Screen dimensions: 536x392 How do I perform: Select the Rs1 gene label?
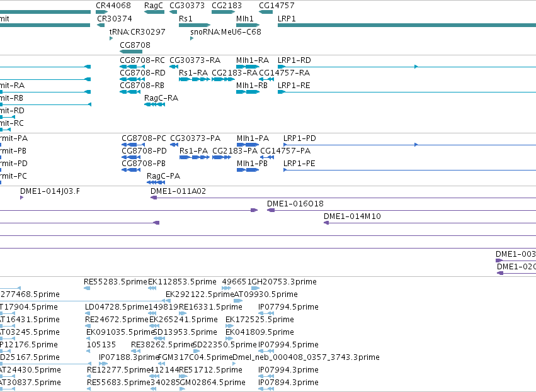186,19
